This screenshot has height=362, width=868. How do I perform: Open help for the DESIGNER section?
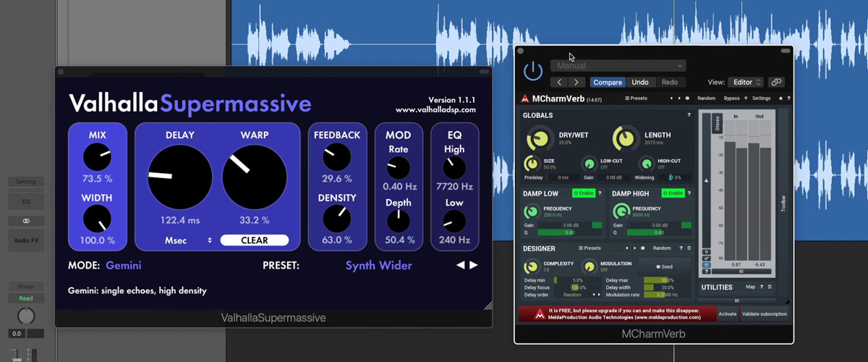pyautogui.click(x=681, y=248)
